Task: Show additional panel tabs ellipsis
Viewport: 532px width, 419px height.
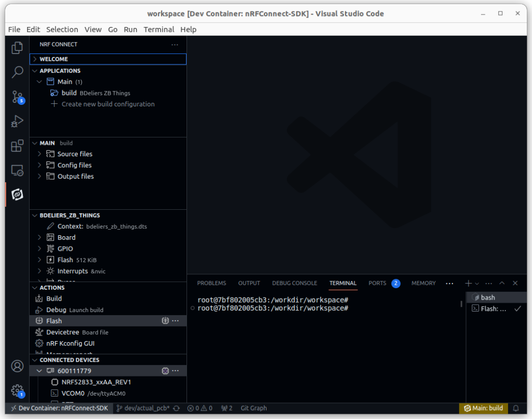Action: (449, 283)
